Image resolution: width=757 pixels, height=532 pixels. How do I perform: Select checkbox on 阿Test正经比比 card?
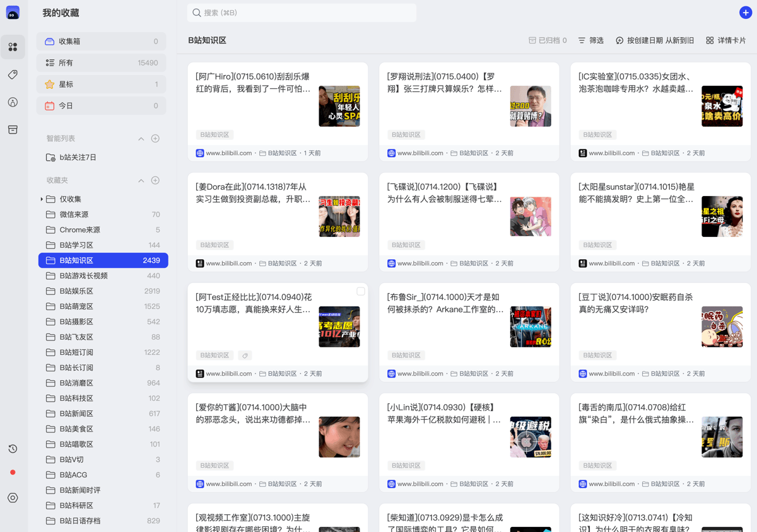tap(361, 291)
